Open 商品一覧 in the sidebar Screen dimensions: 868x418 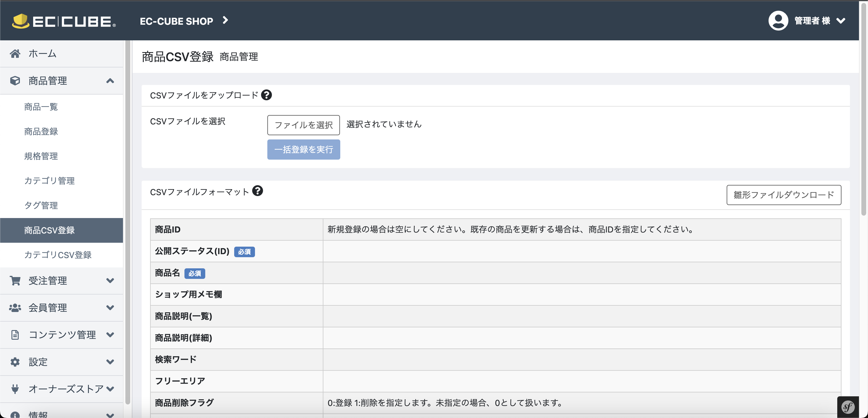coord(41,107)
